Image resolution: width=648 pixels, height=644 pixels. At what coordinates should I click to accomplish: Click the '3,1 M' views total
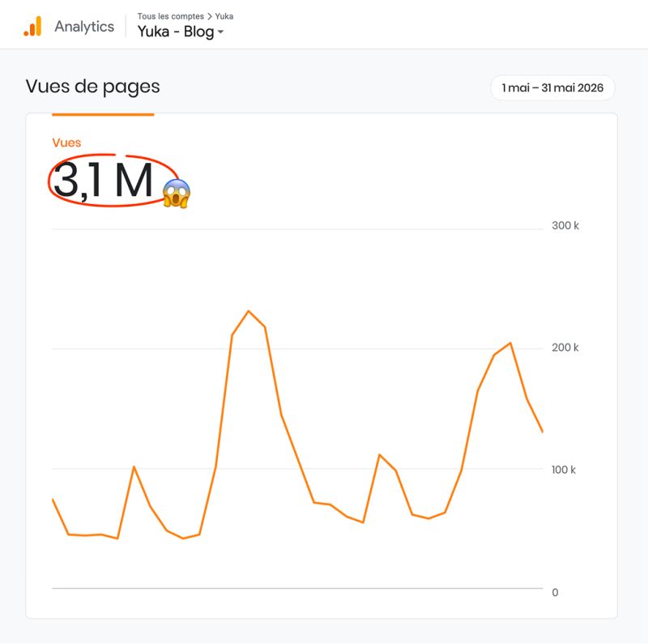[x=104, y=181]
